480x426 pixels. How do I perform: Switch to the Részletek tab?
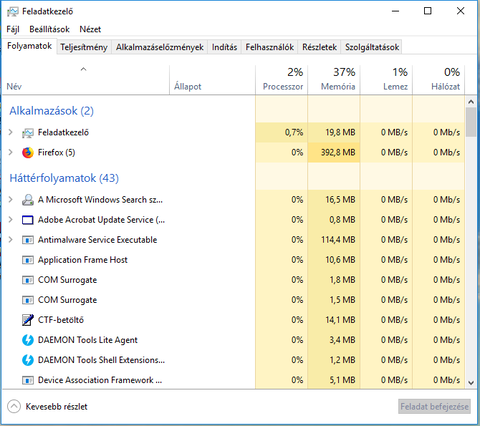pyautogui.click(x=319, y=47)
